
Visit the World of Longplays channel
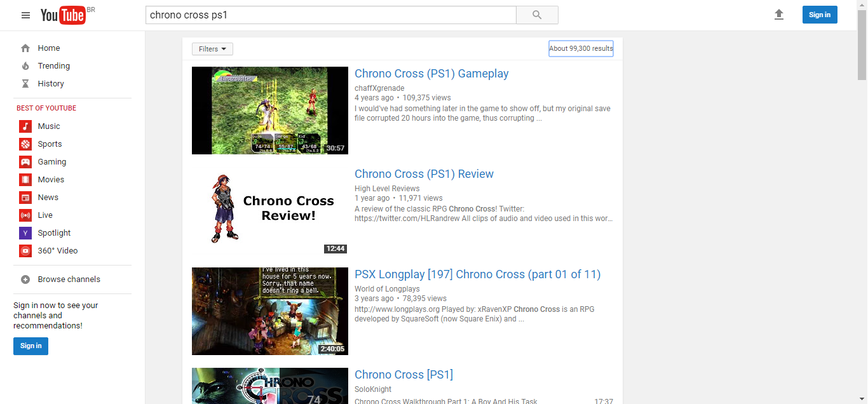pyautogui.click(x=387, y=289)
